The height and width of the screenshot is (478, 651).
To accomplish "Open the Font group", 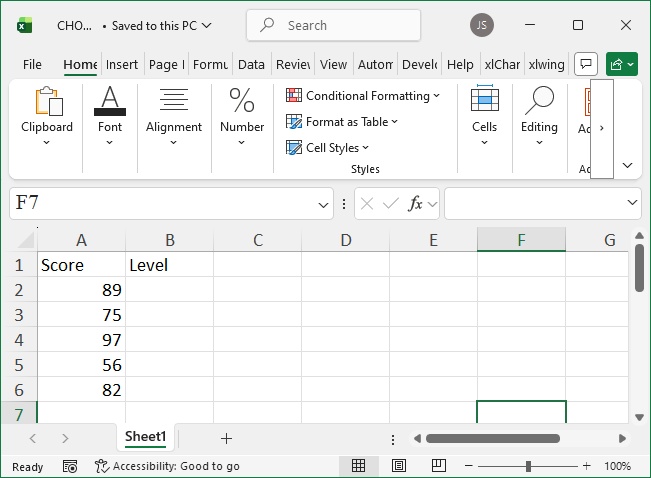I will (x=110, y=116).
